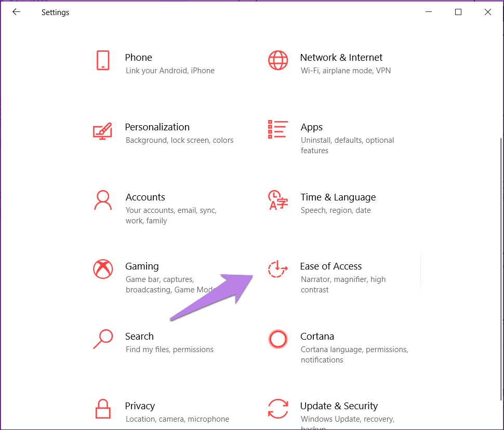The image size is (504, 430).
Task: Select the Personalization heading text
Action: pyautogui.click(x=157, y=127)
